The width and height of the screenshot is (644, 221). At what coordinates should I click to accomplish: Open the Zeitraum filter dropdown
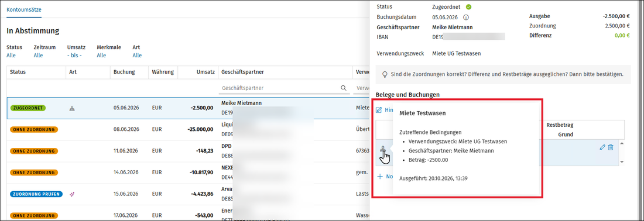click(38, 56)
